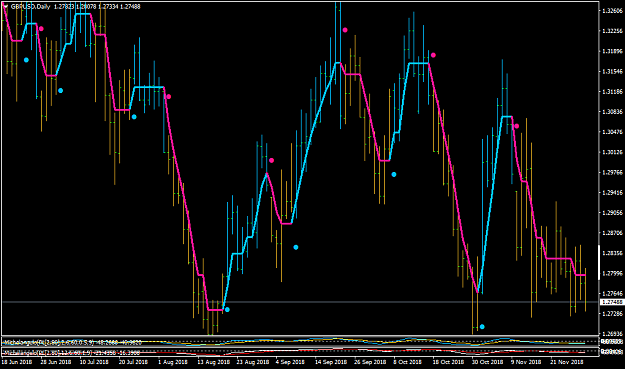Click the 8 Oct 2018 date label
The image size is (625, 369).
[x=407, y=362]
